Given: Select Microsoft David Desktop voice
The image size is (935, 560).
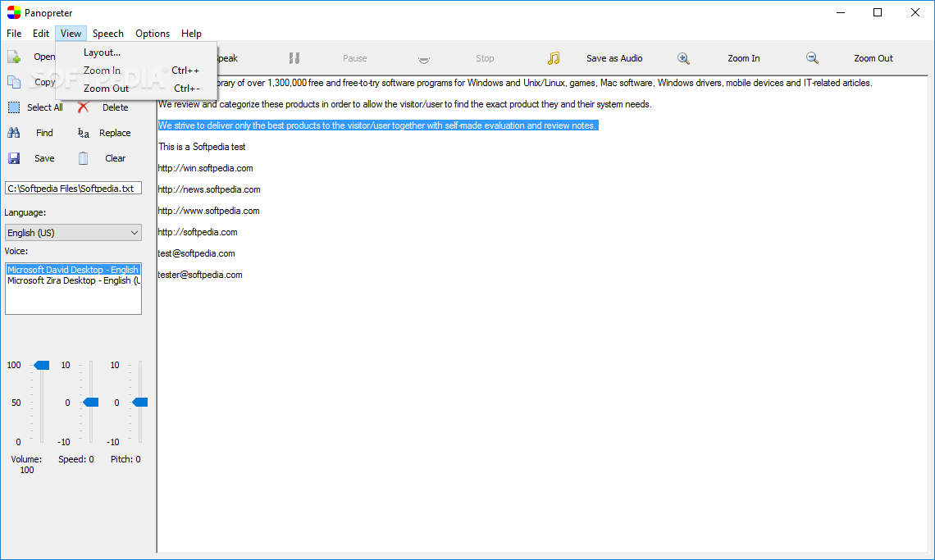Looking at the screenshot, I should tap(73, 270).
